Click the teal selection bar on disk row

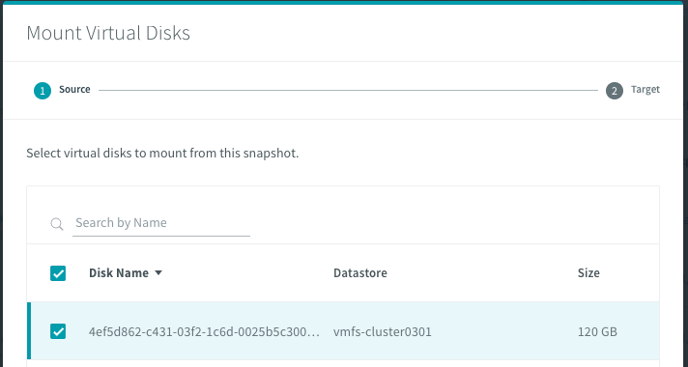29,331
